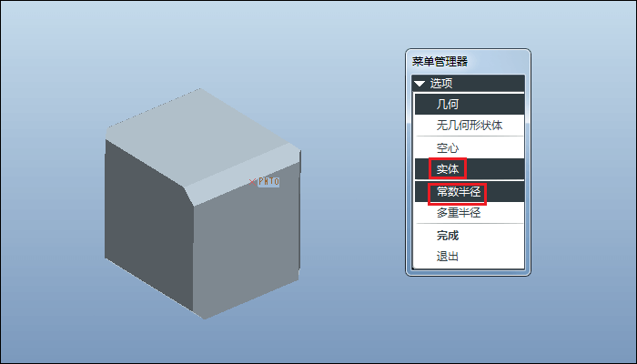The image size is (637, 364).
Task: Select the rounded edge strip surface
Action: [x=244, y=174]
